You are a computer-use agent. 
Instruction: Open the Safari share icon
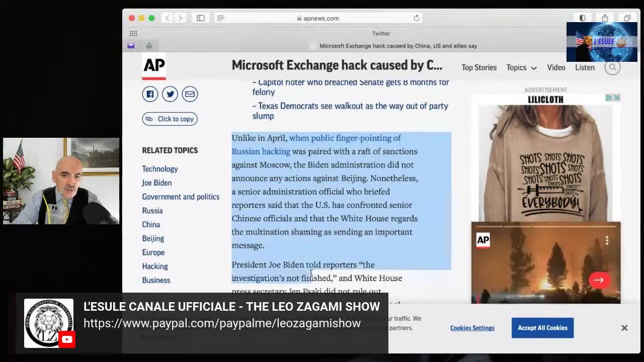point(605,18)
